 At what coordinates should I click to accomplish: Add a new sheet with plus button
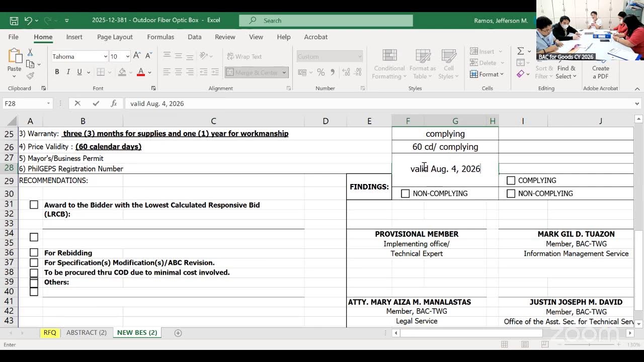[178, 333]
